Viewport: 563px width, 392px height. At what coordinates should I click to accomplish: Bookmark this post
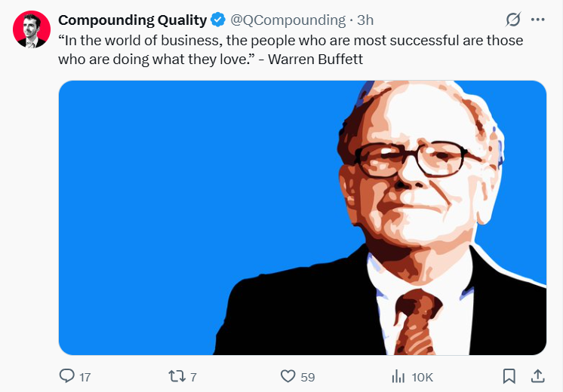(x=509, y=376)
